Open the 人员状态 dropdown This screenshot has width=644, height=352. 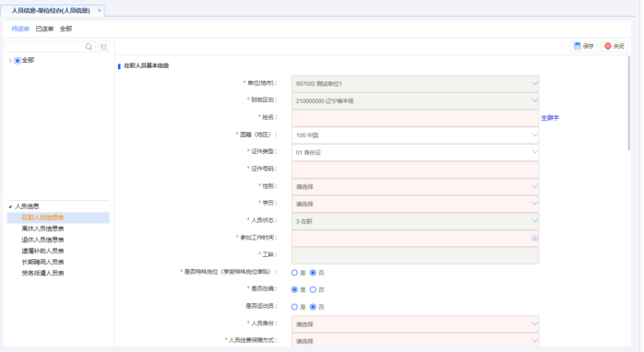(415, 221)
